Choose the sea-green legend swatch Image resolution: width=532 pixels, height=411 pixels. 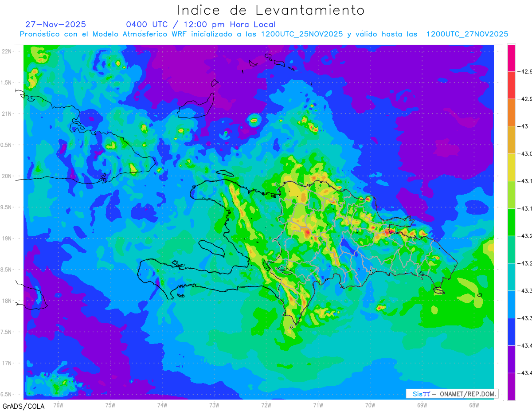coord(511,250)
